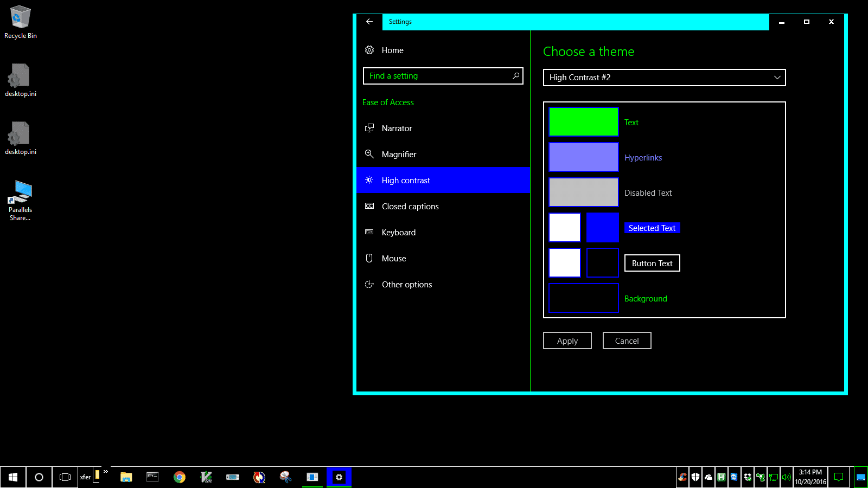Apply the selected high contrast theme
Image resolution: width=868 pixels, height=488 pixels.
coord(567,341)
